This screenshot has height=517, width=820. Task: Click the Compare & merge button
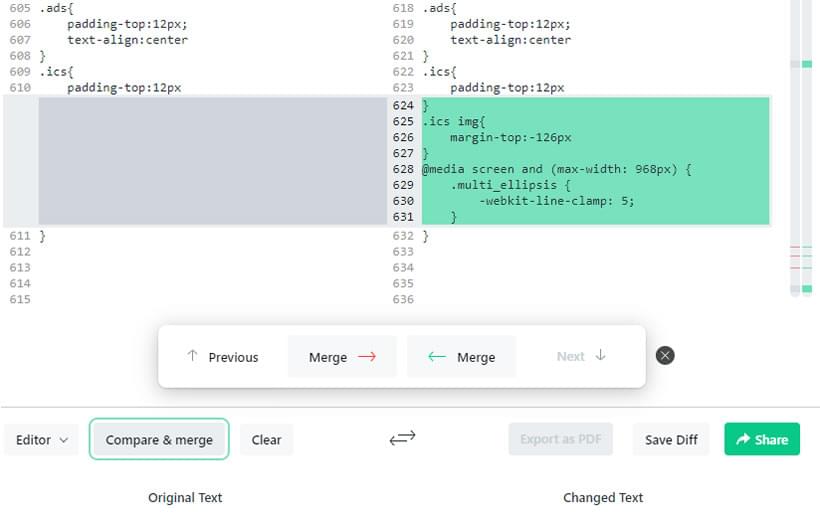point(159,440)
